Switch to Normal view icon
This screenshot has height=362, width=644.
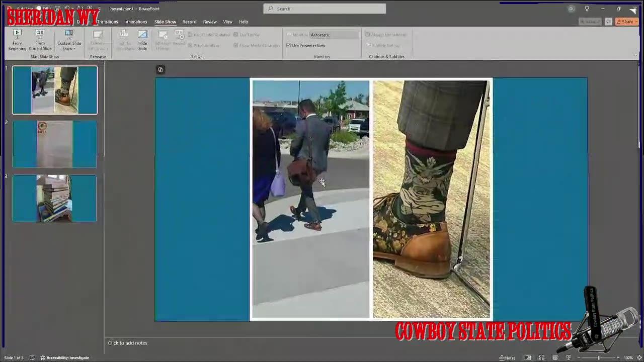tap(528, 357)
